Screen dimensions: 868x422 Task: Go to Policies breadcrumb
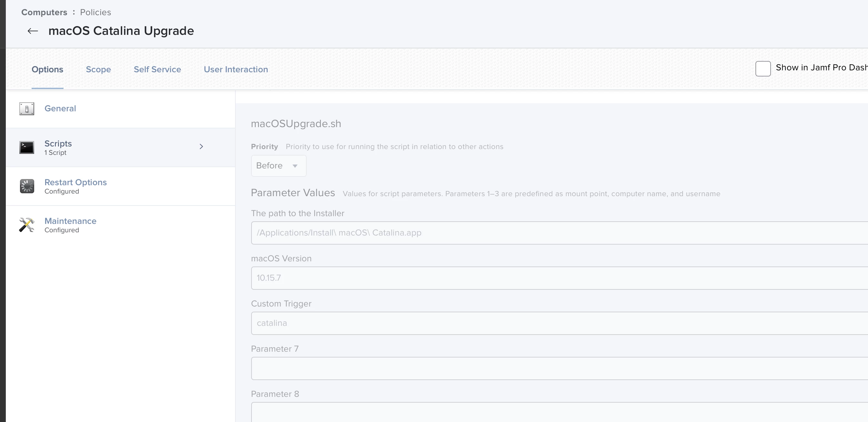tap(95, 12)
